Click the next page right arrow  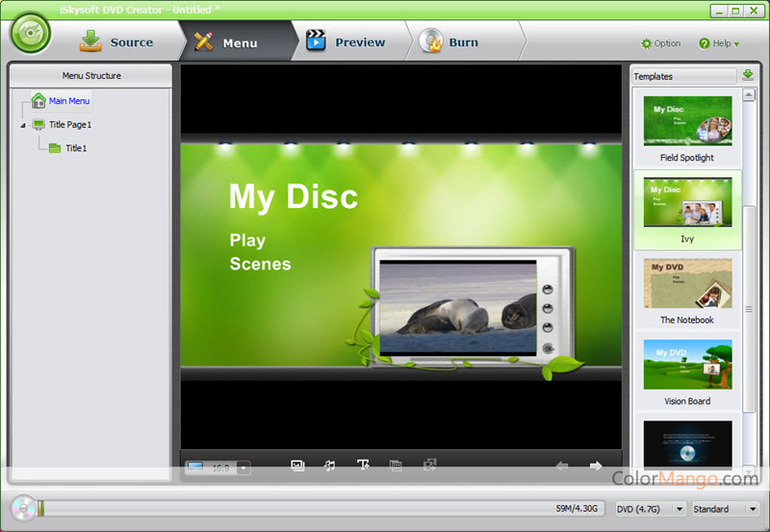pos(596,466)
